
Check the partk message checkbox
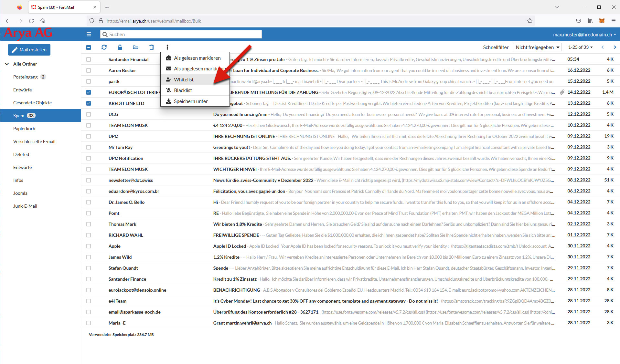pos(89,81)
